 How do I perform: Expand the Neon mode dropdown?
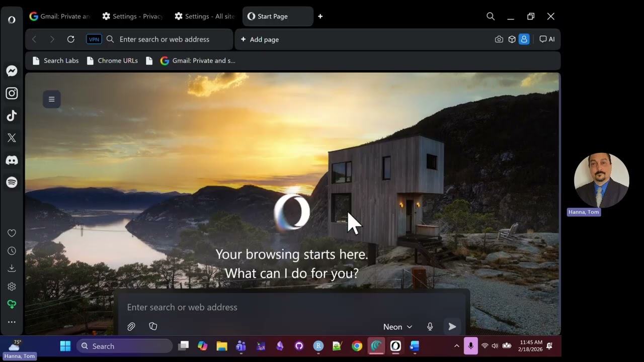pyautogui.click(x=397, y=327)
